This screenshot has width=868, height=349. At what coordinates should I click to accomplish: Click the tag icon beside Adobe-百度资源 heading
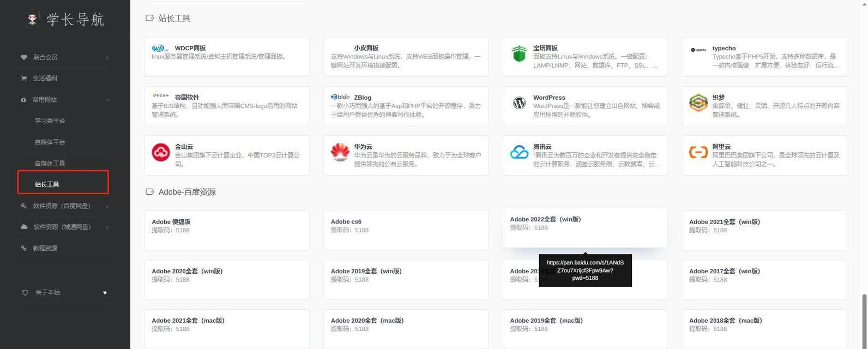click(x=149, y=192)
